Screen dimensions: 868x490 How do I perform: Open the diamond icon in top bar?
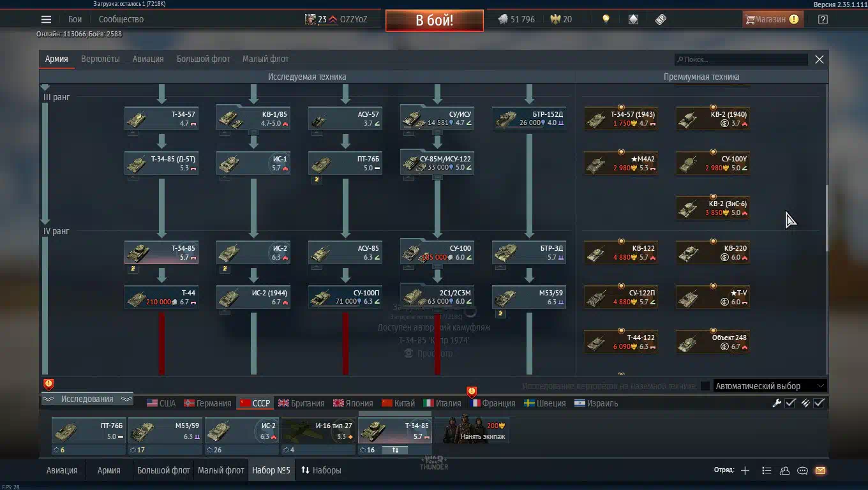tap(633, 19)
